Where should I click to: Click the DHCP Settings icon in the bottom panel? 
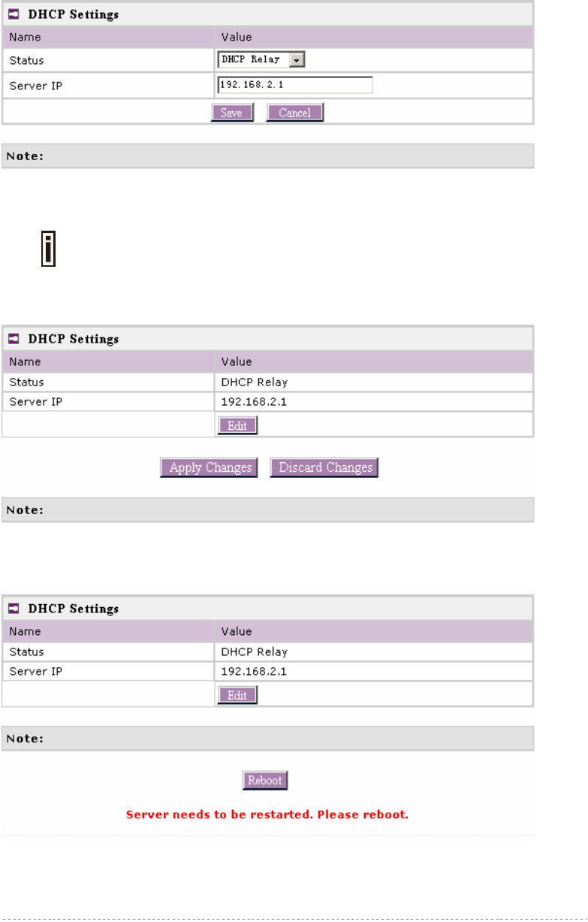(x=14, y=608)
